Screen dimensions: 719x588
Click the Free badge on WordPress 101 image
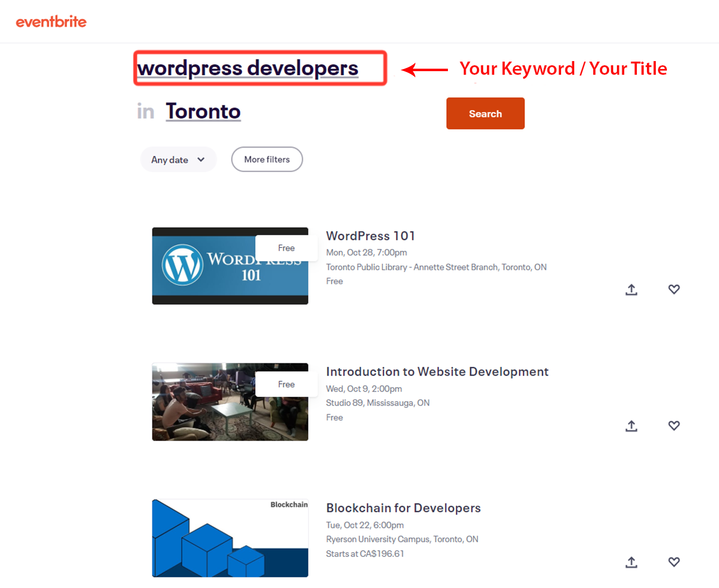tap(286, 248)
